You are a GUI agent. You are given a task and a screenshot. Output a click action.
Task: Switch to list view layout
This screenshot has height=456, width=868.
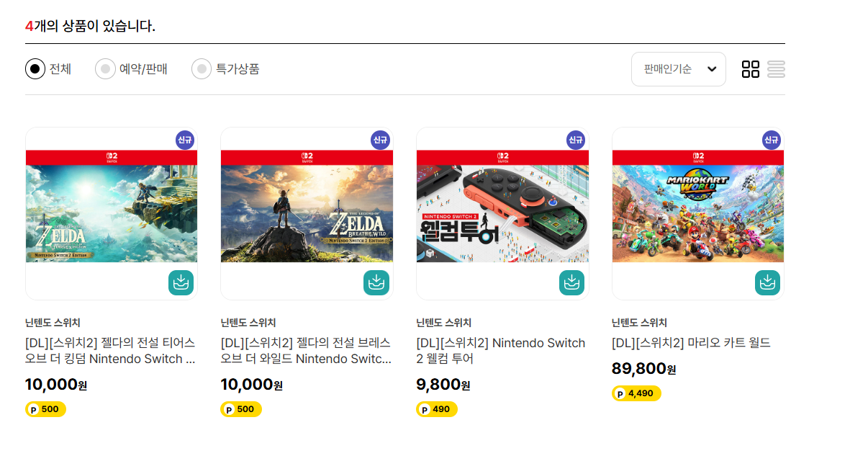pyautogui.click(x=776, y=69)
